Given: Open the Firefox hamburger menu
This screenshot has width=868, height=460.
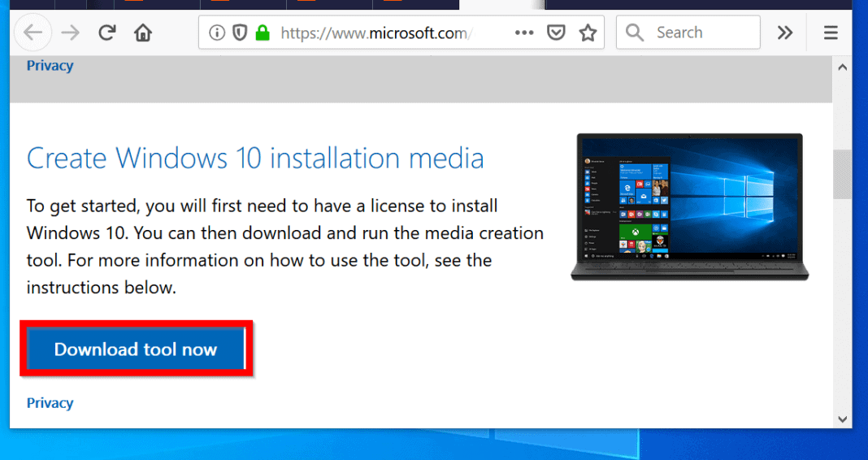Looking at the screenshot, I should tap(831, 33).
